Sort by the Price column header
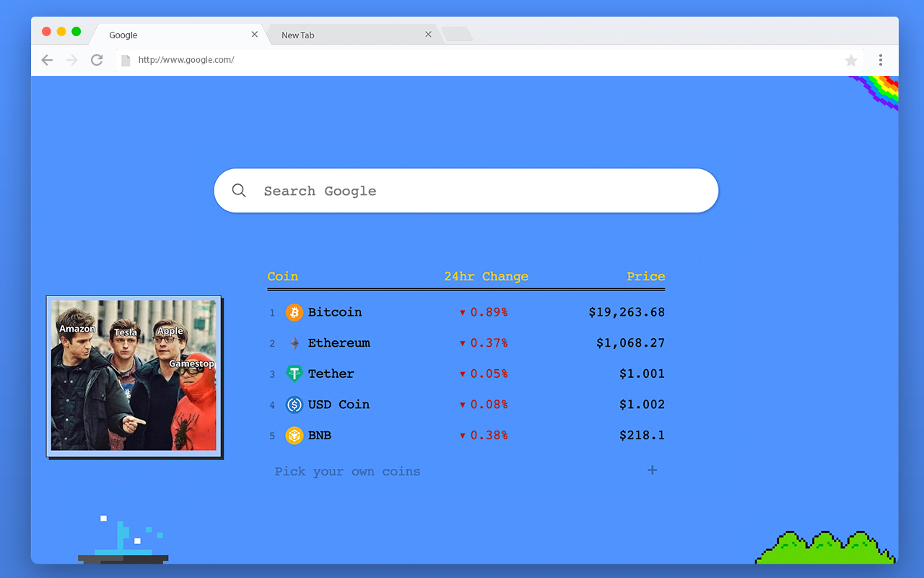This screenshot has height=578, width=924. (x=646, y=277)
